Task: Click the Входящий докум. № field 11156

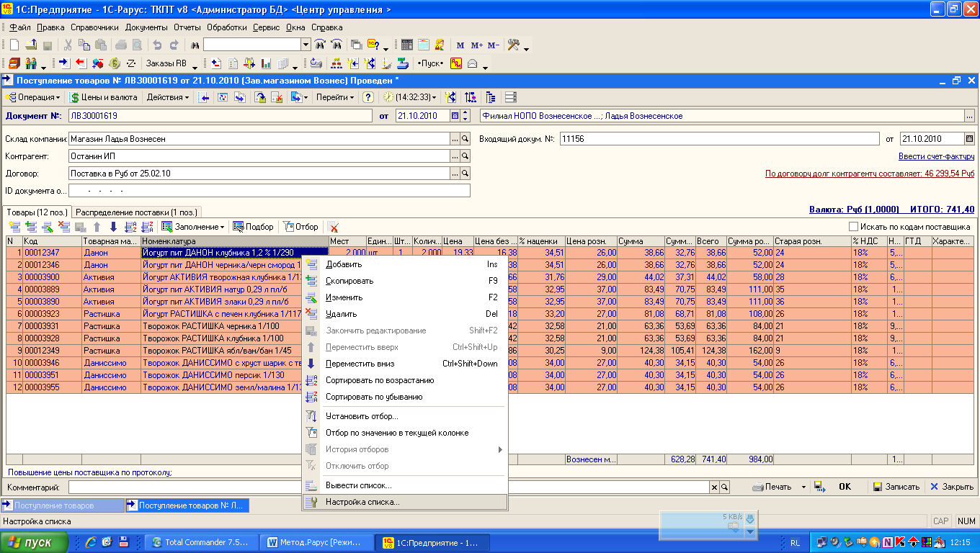Action: click(x=719, y=139)
